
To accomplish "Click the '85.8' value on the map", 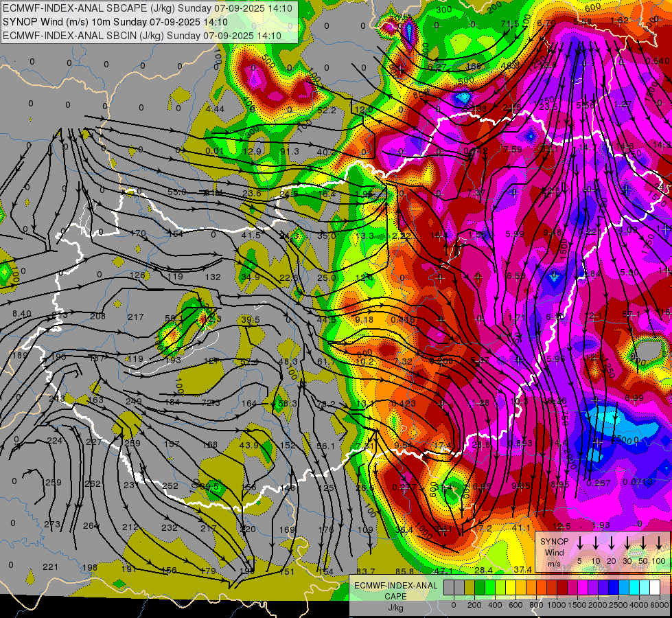I will 405,571.
